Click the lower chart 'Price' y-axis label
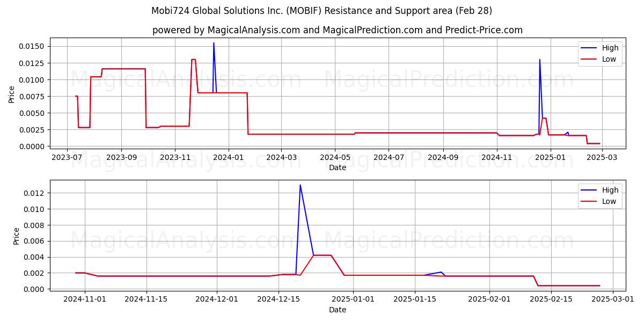Image resolution: width=644 pixels, height=322 pixels. coord(16,236)
